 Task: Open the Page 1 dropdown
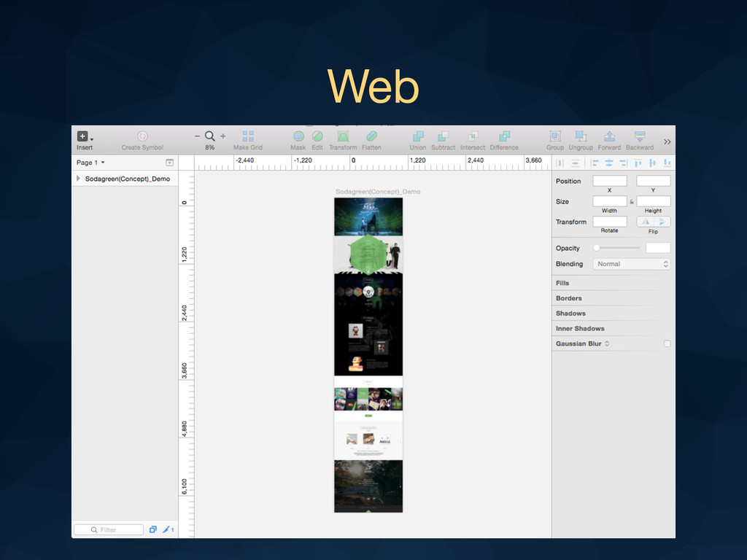pyautogui.click(x=91, y=163)
